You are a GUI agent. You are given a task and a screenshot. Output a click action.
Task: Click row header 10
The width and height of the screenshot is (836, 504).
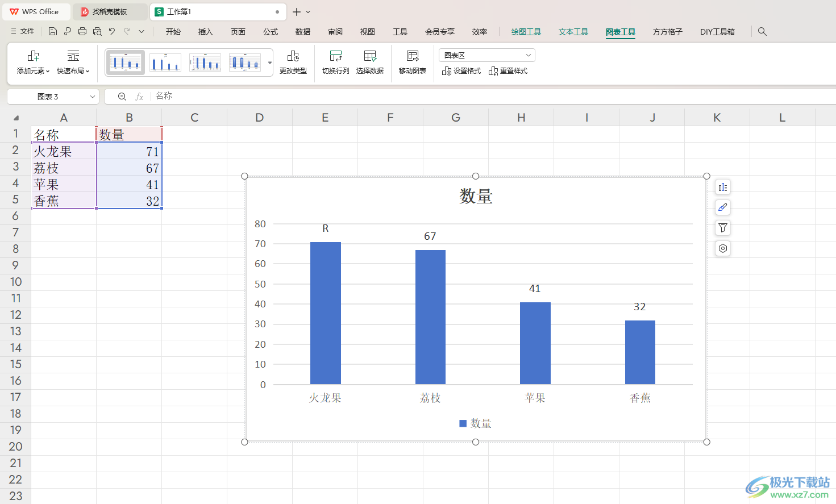click(15, 282)
